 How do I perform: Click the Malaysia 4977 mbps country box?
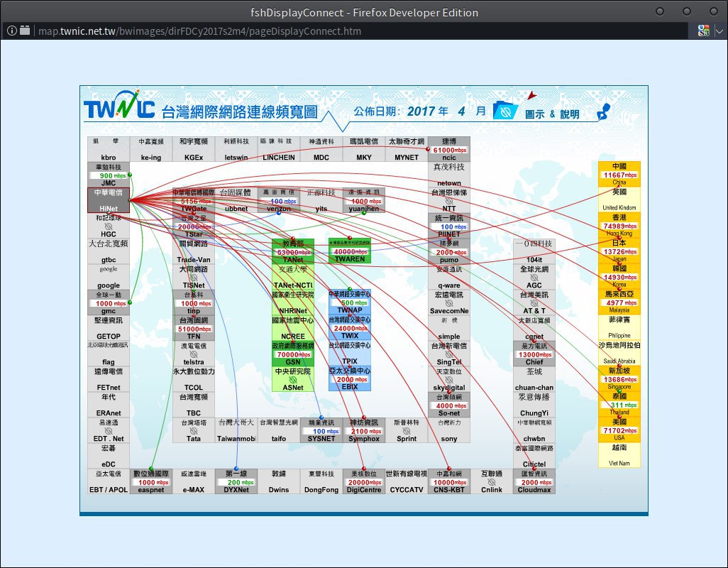coord(619,302)
